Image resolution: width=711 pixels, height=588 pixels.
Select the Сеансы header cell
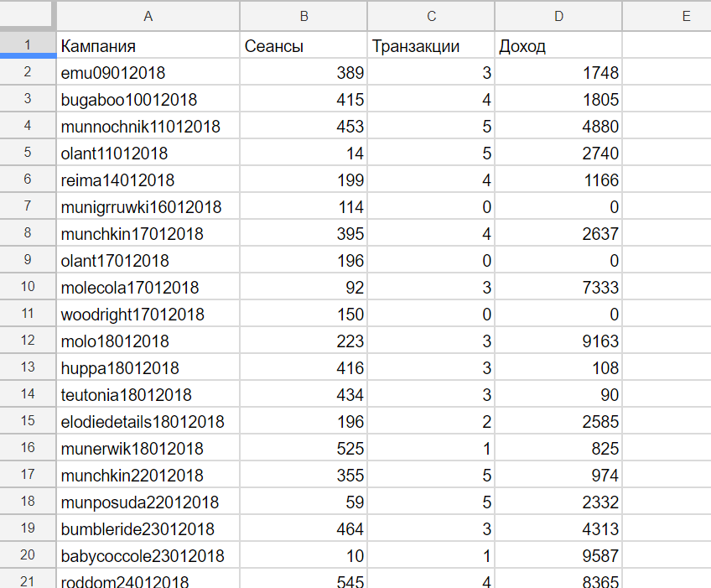click(x=304, y=46)
